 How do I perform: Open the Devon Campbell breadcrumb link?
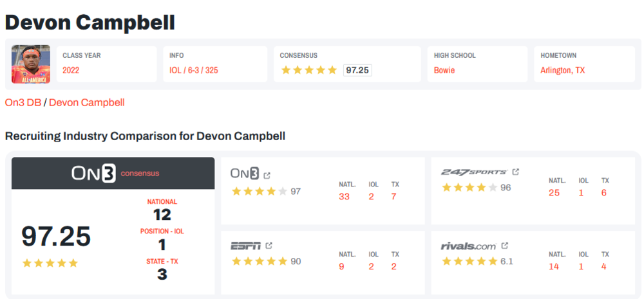[87, 102]
